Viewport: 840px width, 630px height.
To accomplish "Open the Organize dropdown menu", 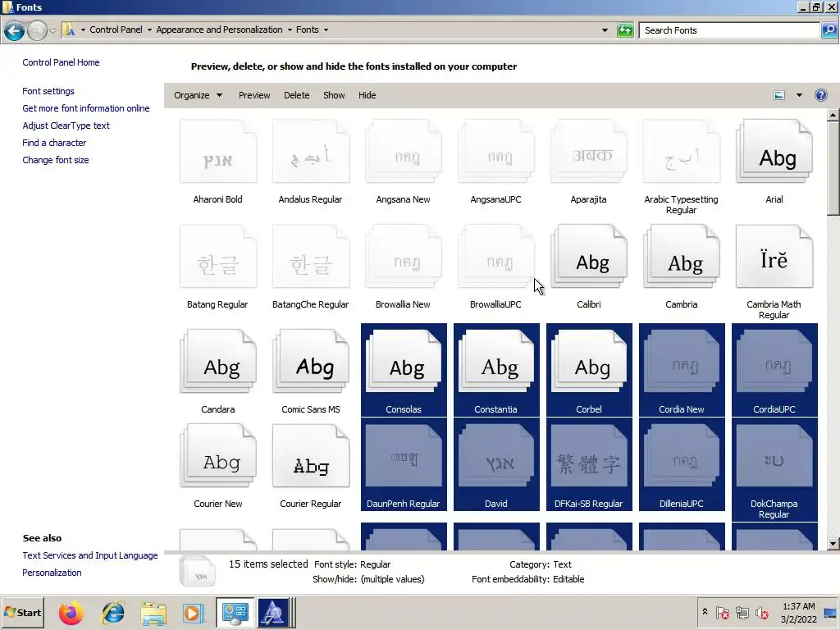I will pyautogui.click(x=198, y=95).
